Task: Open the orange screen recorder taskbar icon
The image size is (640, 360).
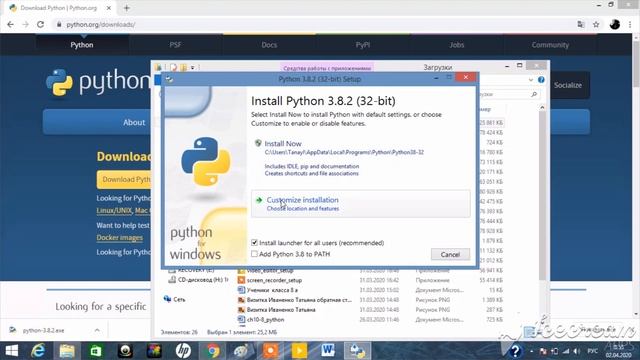Action: 270,351
